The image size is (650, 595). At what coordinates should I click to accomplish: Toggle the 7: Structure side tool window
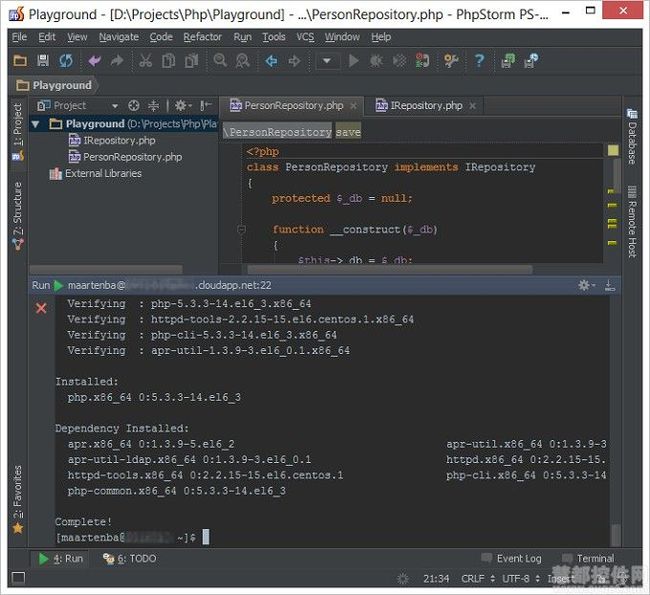coord(17,216)
